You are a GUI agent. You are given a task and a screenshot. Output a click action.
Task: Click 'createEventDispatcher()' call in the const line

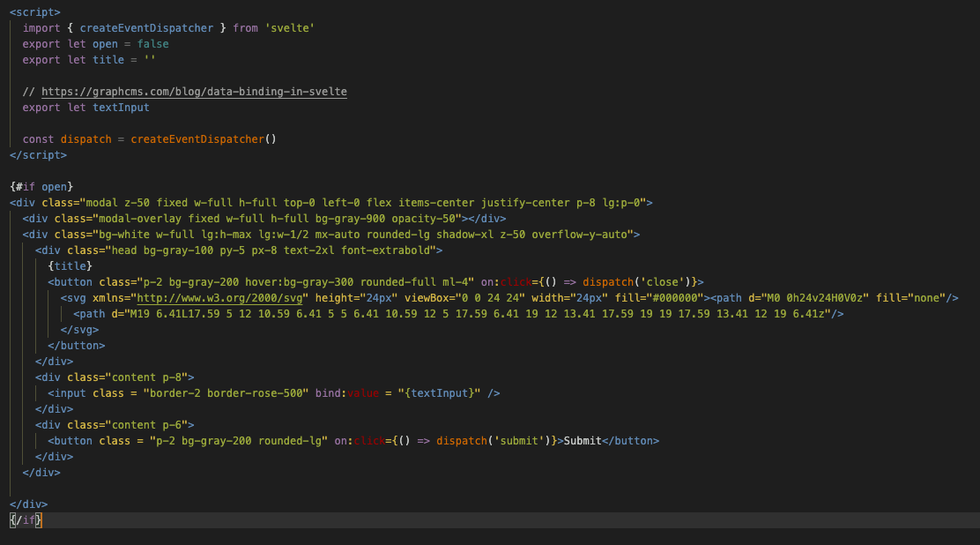[x=203, y=139]
